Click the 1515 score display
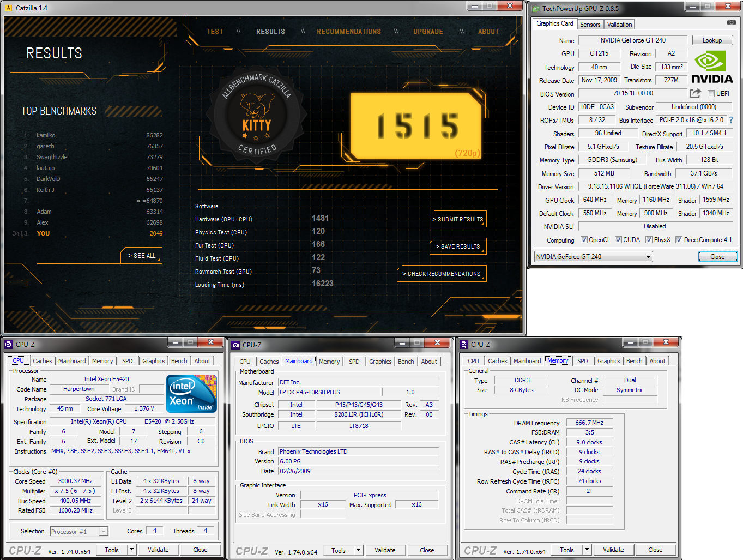The width and height of the screenshot is (743, 560). pyautogui.click(x=417, y=125)
